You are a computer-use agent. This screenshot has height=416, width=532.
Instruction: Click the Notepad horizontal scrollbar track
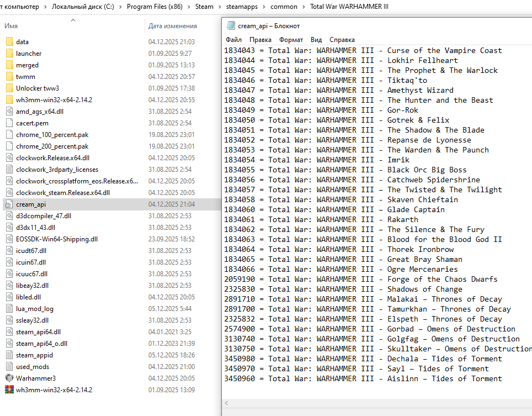[x=380, y=403]
